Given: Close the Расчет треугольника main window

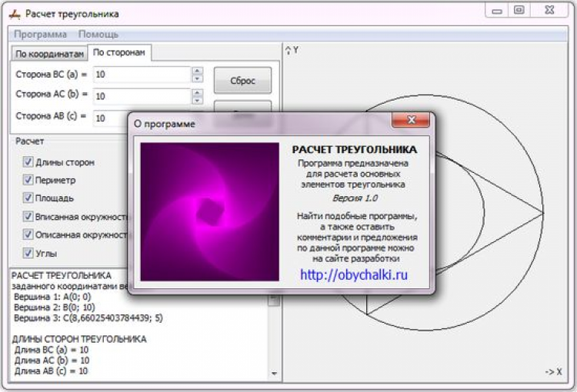Looking at the screenshot, I should pyautogui.click(x=549, y=10).
